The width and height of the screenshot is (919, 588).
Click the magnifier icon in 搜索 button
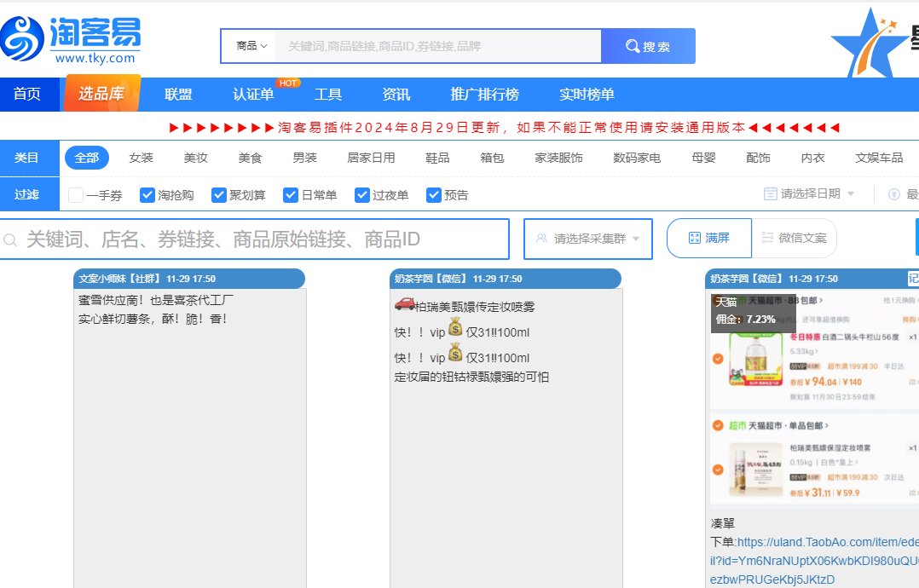633,46
